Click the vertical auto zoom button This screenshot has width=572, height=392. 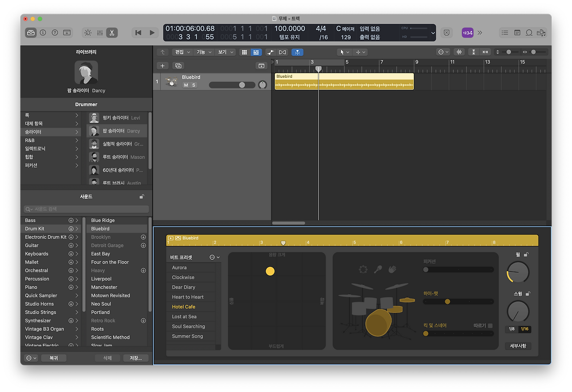click(474, 52)
